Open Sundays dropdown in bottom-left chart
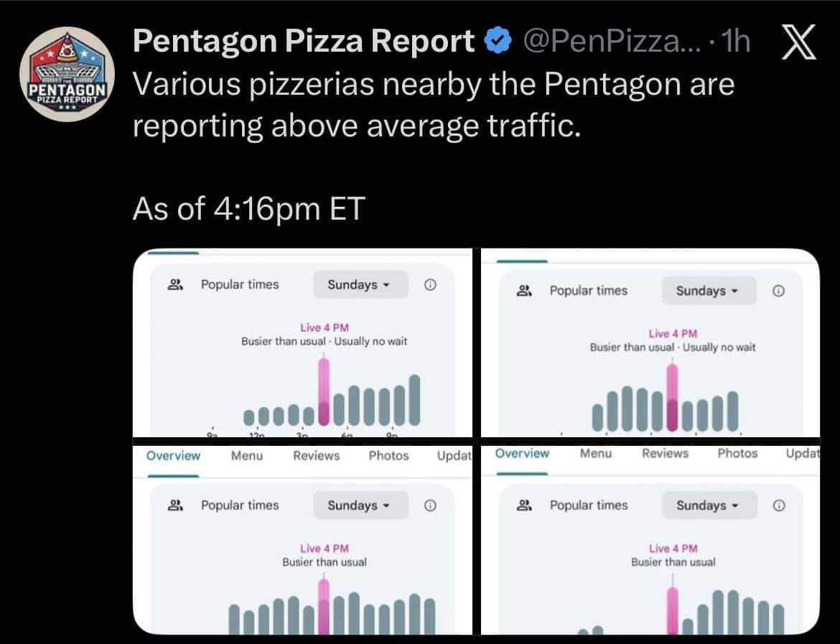The height and width of the screenshot is (644, 840). pyautogui.click(x=360, y=505)
